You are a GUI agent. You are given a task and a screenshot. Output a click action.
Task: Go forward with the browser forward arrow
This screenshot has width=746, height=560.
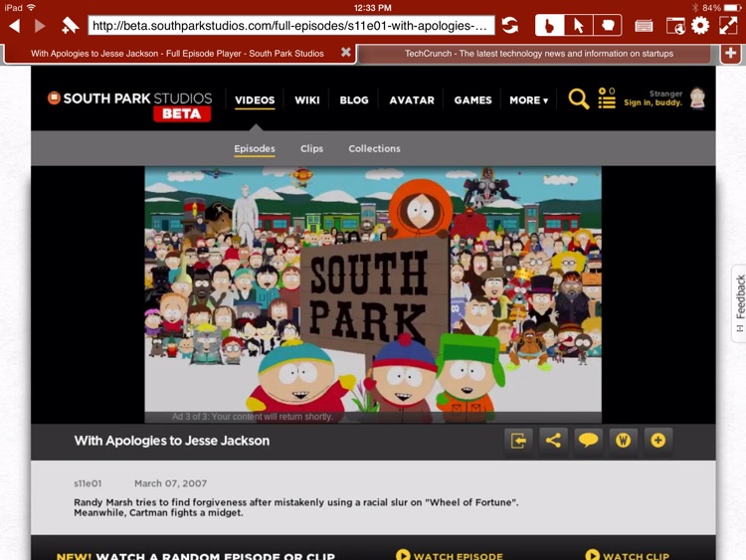point(40,26)
